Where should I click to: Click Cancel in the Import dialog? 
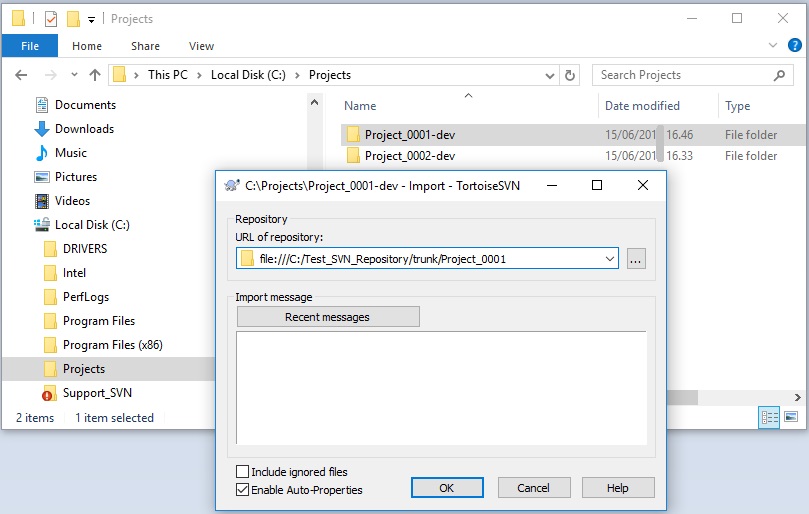534,488
